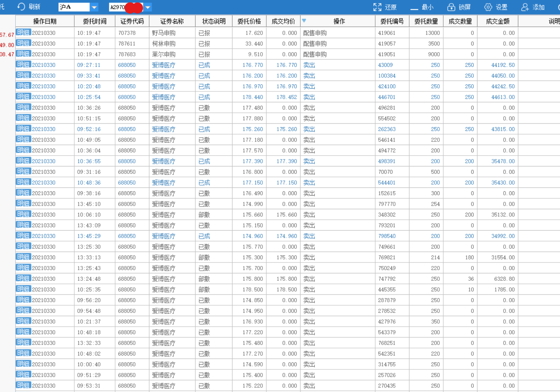Open 明细 for order number 43009
This screenshot has height=392, width=560.
[x=23, y=65]
